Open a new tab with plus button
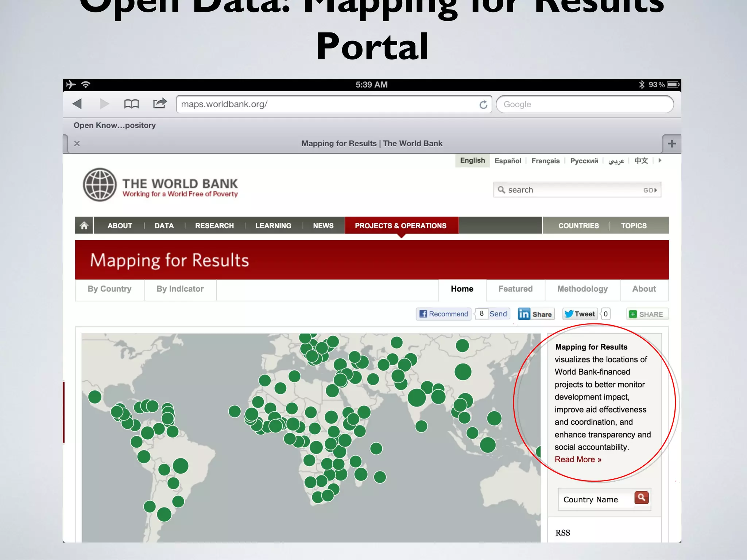 point(672,144)
